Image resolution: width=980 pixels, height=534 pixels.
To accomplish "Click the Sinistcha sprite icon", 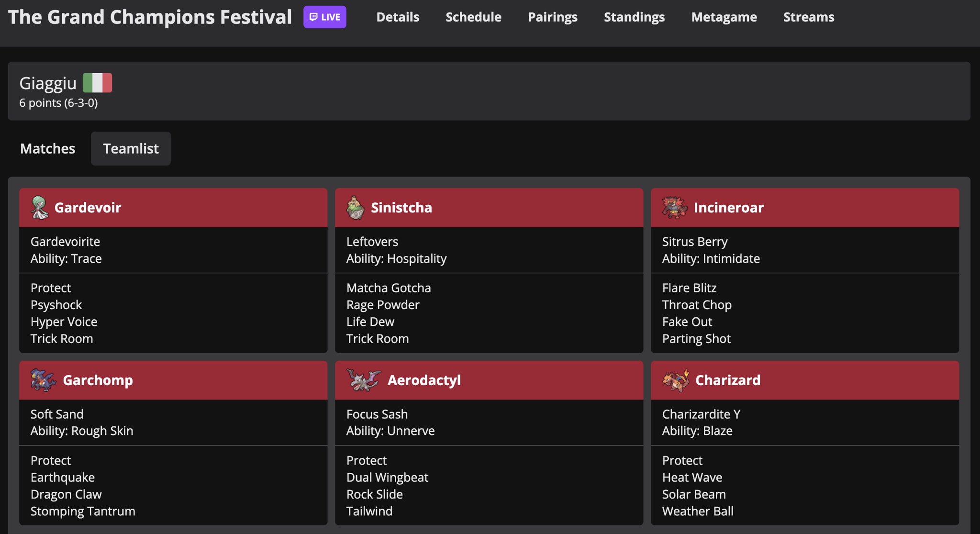I will point(355,208).
